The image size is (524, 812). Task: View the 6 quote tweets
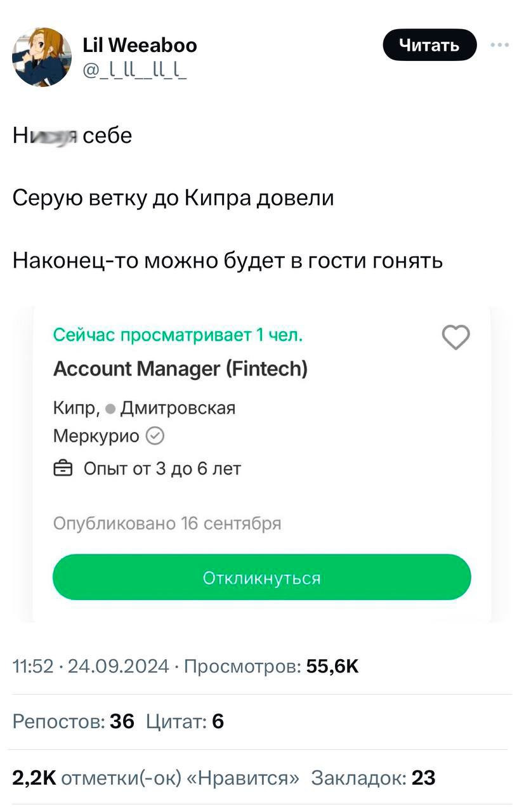pyautogui.click(x=185, y=721)
